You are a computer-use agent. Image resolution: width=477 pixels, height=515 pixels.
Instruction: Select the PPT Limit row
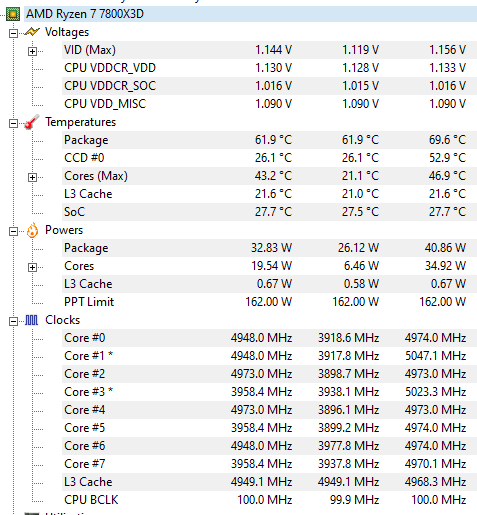pyautogui.click(x=269, y=302)
